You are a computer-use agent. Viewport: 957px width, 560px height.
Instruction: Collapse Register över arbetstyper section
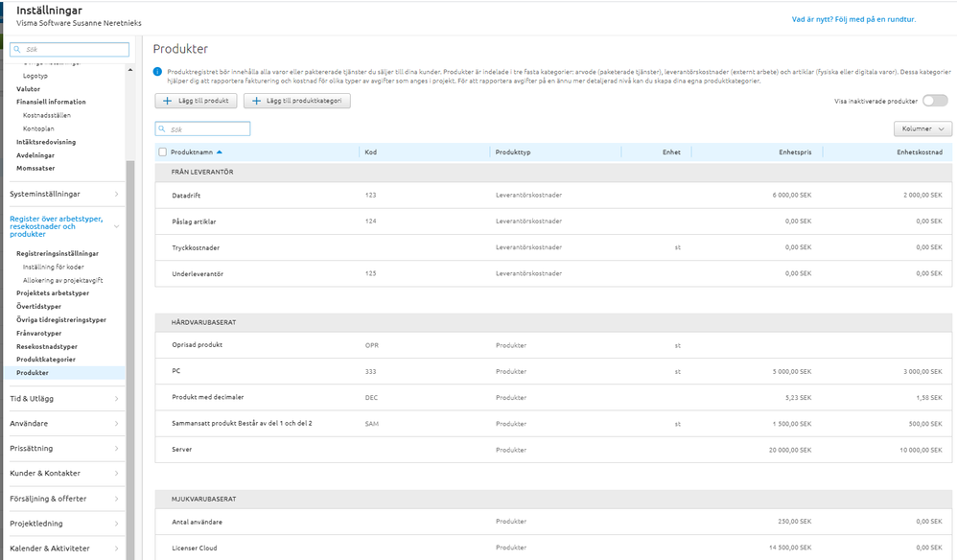coord(116,226)
